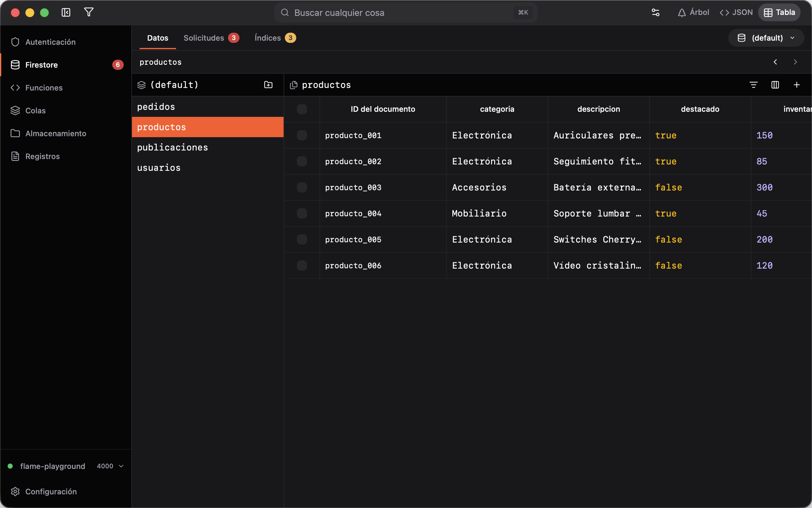Open the Solicitudes tab
This screenshot has width=812, height=508.
pyautogui.click(x=211, y=38)
